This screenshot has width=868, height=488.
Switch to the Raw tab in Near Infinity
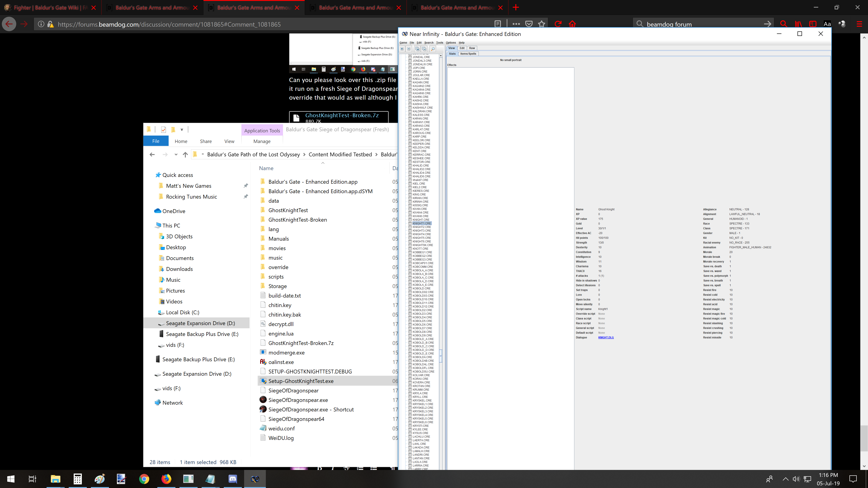tap(472, 48)
